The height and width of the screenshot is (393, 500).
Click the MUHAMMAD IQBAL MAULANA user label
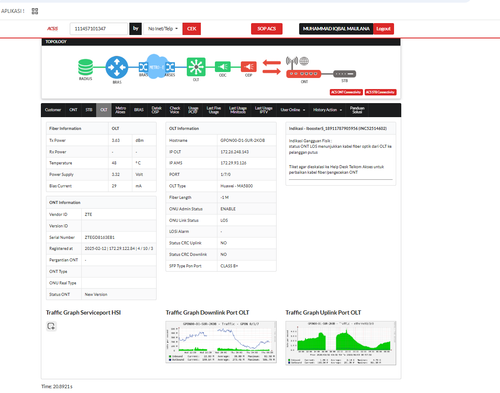click(x=336, y=29)
